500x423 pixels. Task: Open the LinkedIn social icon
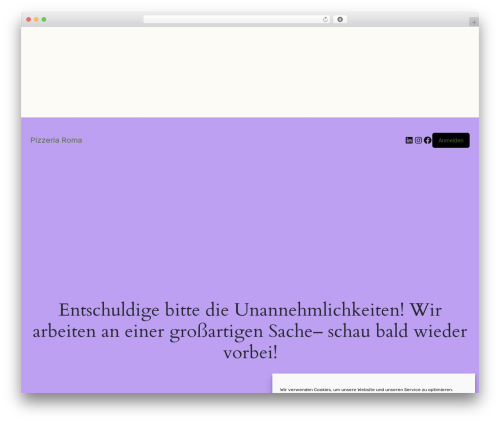pyautogui.click(x=409, y=140)
